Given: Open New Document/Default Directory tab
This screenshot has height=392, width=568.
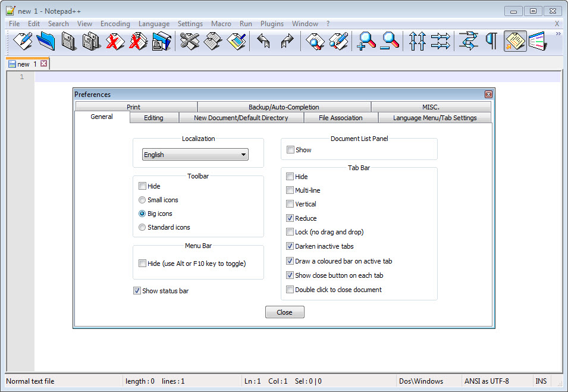Looking at the screenshot, I should (241, 118).
